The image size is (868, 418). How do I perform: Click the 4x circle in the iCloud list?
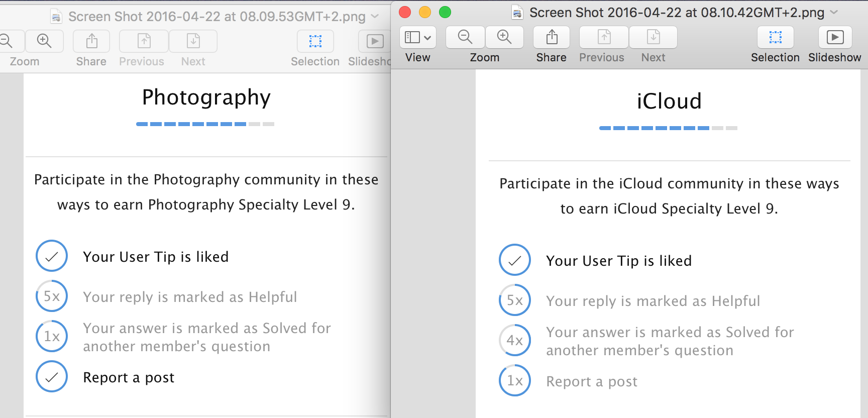point(515,340)
